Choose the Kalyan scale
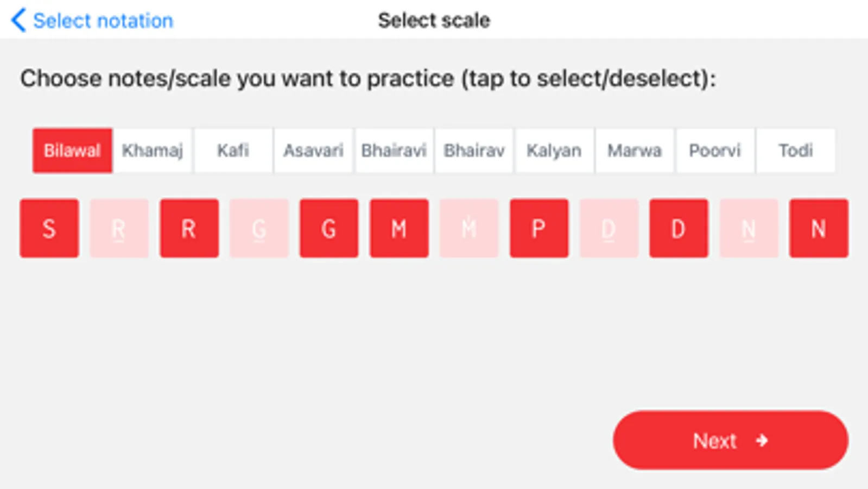 coord(554,151)
